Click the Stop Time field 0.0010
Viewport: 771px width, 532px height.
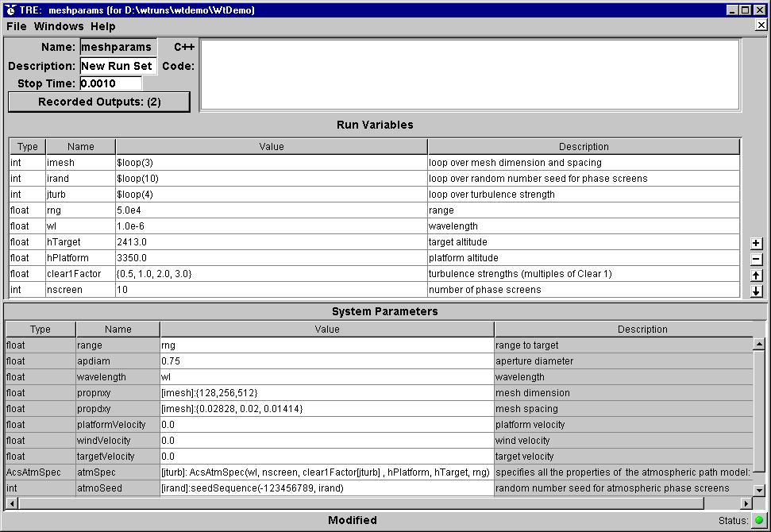(111, 83)
